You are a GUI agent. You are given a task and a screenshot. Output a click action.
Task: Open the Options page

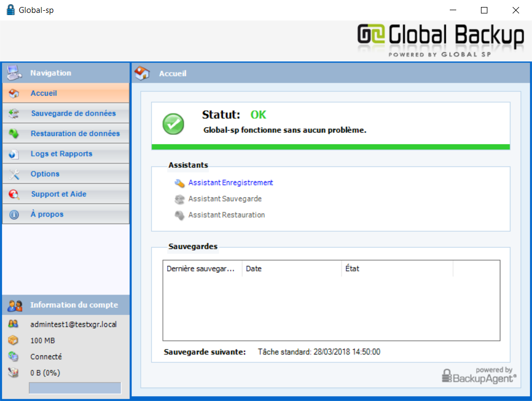tap(66, 174)
